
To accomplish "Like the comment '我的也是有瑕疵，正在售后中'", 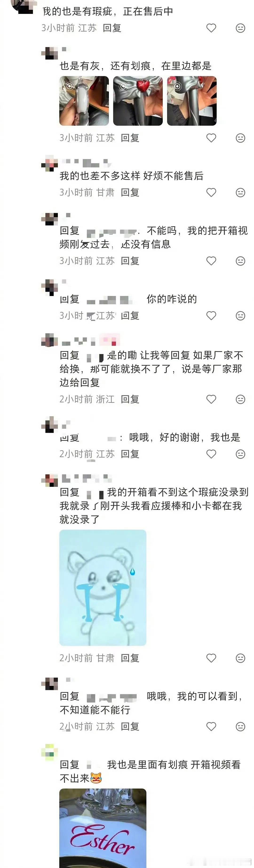I will point(211,28).
